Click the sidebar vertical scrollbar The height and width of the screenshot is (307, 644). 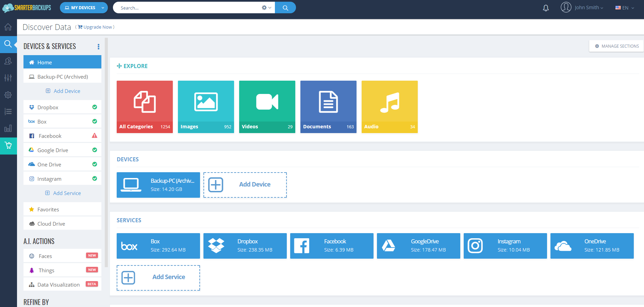[106, 152]
